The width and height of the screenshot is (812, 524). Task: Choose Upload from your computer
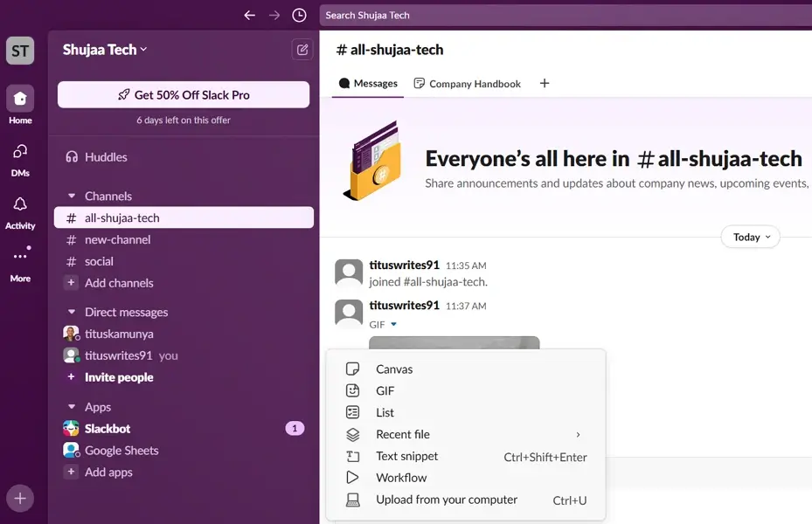[x=466, y=500]
